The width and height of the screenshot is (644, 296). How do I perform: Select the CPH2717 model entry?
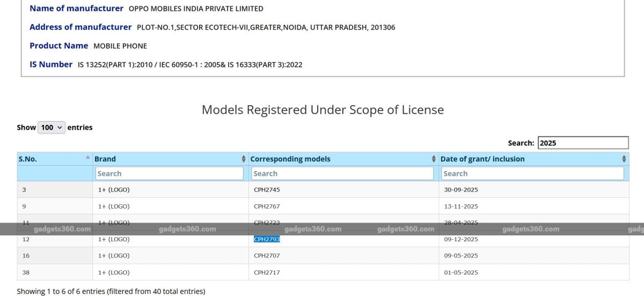click(267, 272)
